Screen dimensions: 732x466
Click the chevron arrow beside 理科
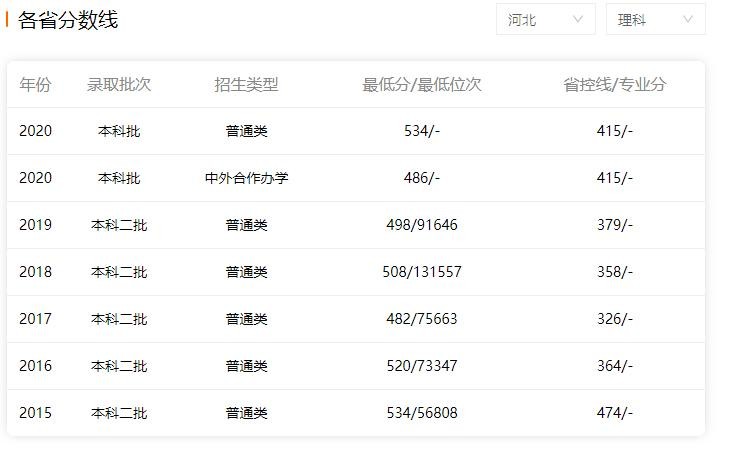[x=687, y=20]
